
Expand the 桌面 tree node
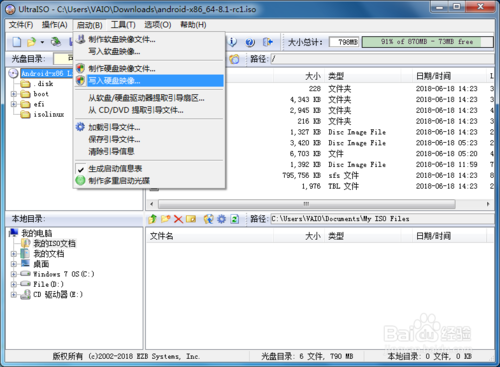click(x=14, y=264)
